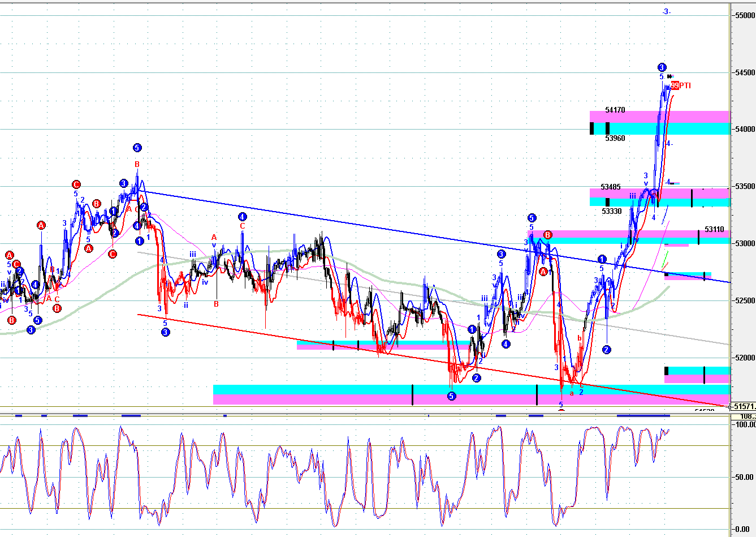Select 54000 on the price axis

tap(744, 129)
